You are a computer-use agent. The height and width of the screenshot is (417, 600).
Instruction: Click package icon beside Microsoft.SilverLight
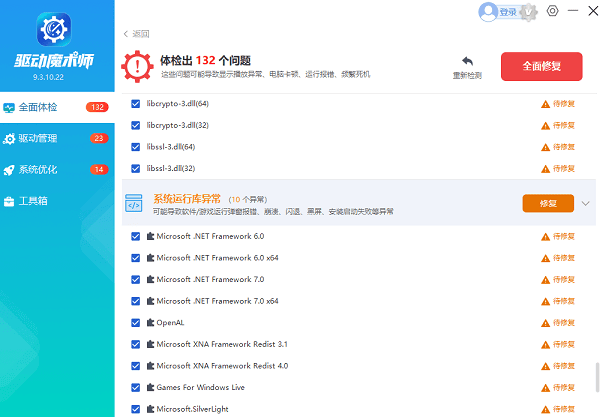tap(150, 409)
